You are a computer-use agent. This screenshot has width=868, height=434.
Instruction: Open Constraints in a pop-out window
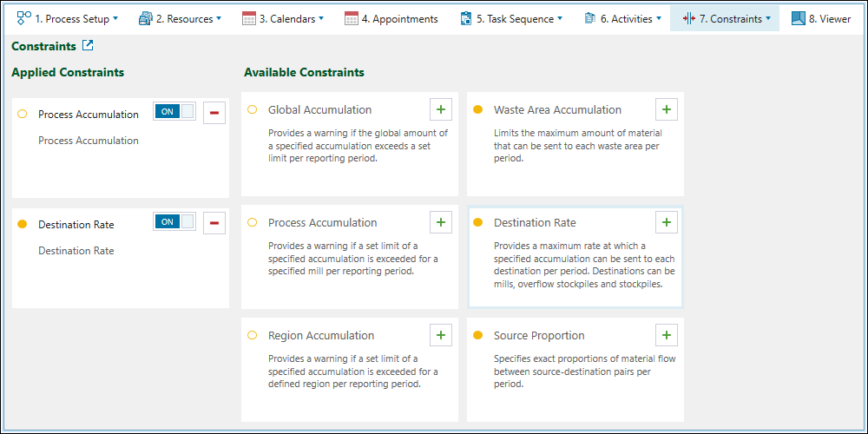tap(88, 46)
